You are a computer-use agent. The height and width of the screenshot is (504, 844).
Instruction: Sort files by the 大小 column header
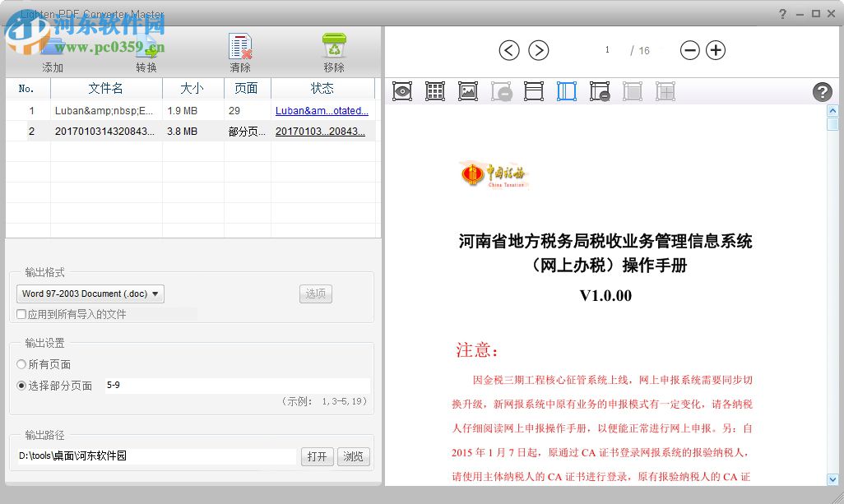click(192, 88)
